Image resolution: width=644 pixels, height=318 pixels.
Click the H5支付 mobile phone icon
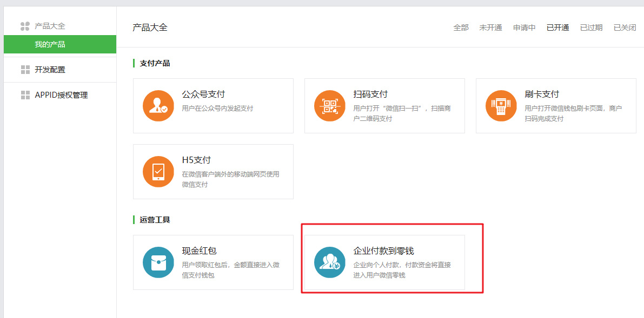pyautogui.click(x=158, y=172)
